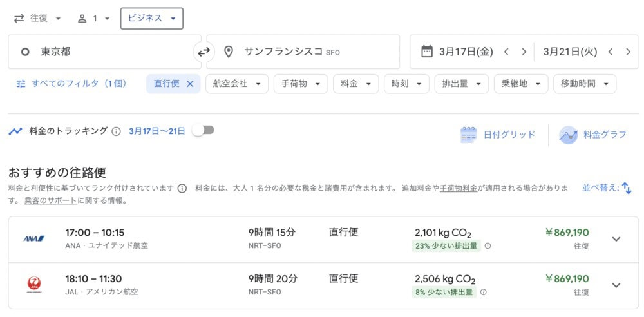Click the 9時間 15分 duration text
This screenshot has height=317, width=644.
tap(272, 233)
